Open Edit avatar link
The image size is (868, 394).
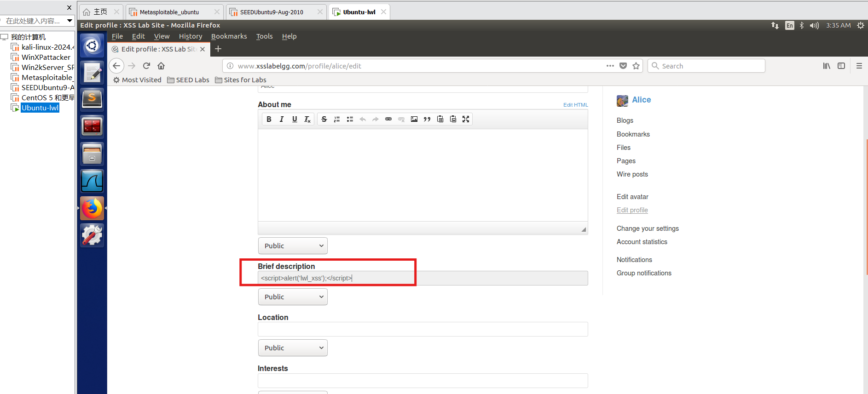pyautogui.click(x=632, y=197)
